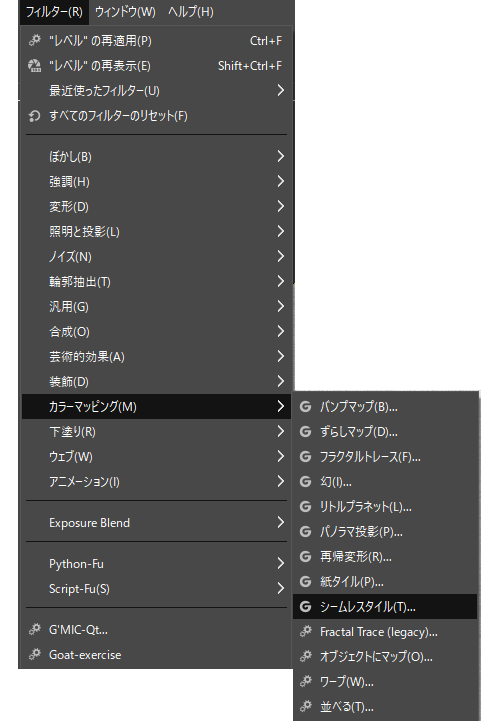Click the gear icon beside G'MIC-Qt

(34, 629)
